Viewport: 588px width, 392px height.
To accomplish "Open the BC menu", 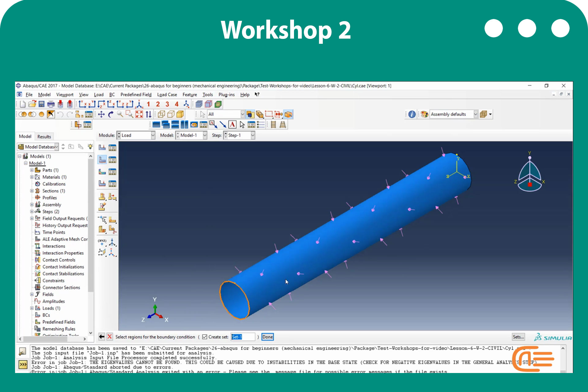I will [x=112, y=95].
